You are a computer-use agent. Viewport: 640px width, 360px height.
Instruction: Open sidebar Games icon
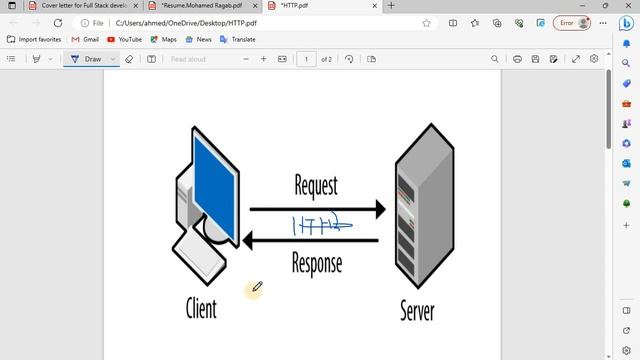627,124
